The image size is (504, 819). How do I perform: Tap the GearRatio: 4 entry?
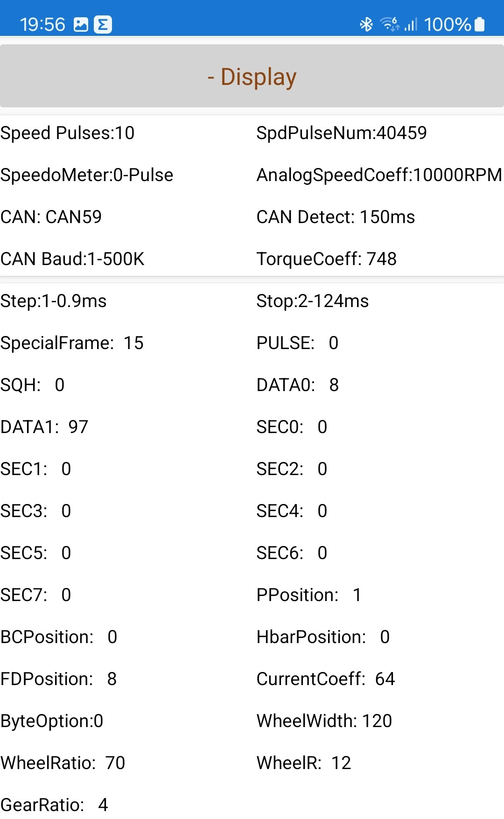click(x=54, y=805)
